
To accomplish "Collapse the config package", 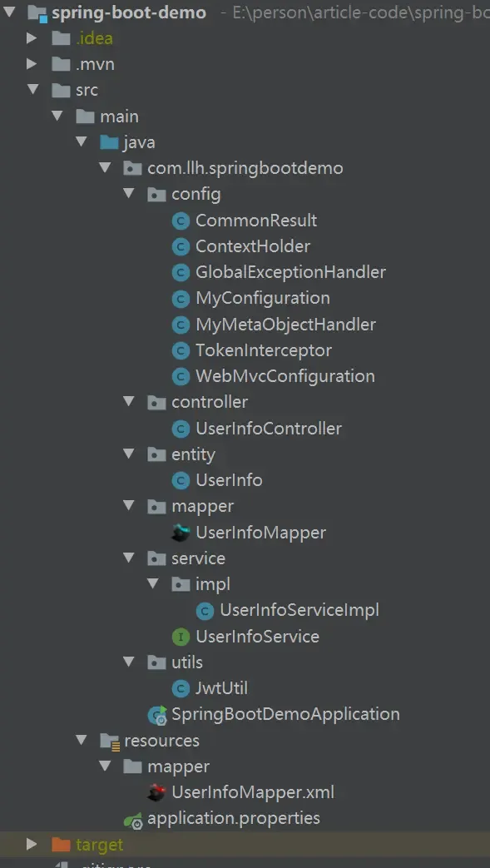I will [x=129, y=194].
